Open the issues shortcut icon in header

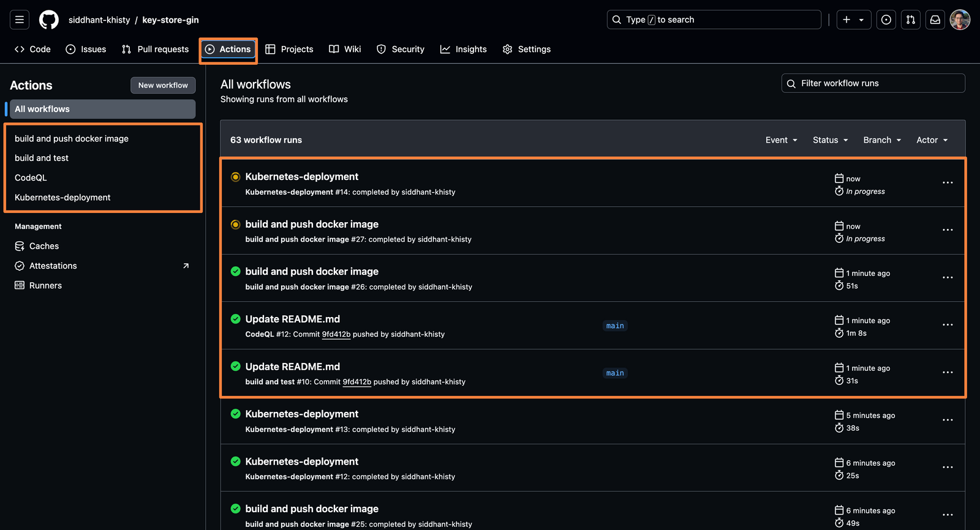coord(886,20)
